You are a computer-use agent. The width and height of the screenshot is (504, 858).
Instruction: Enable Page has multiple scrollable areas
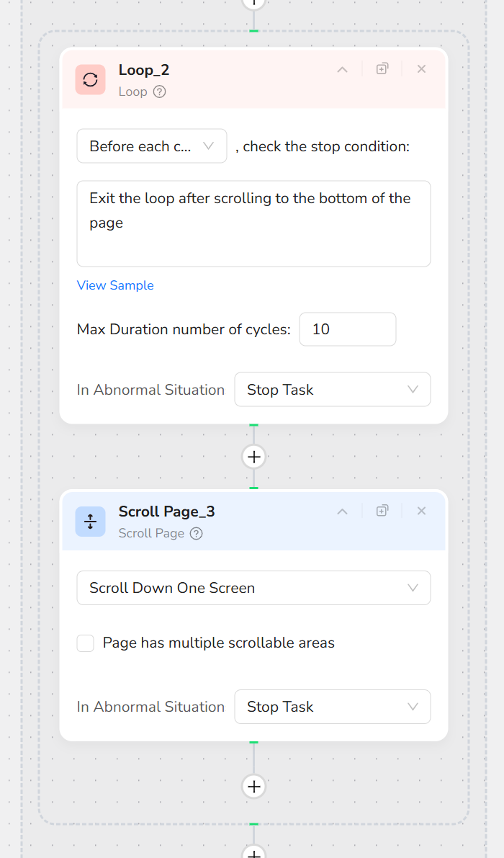85,643
